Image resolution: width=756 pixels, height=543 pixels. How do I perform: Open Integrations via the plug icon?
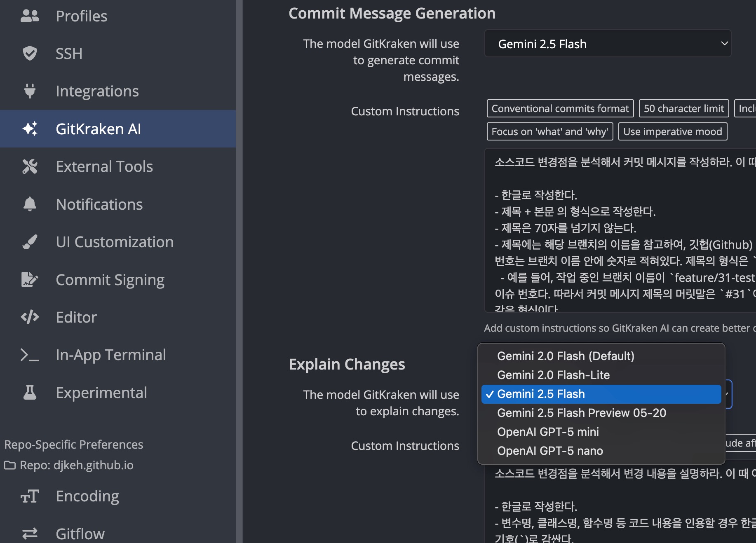29,91
